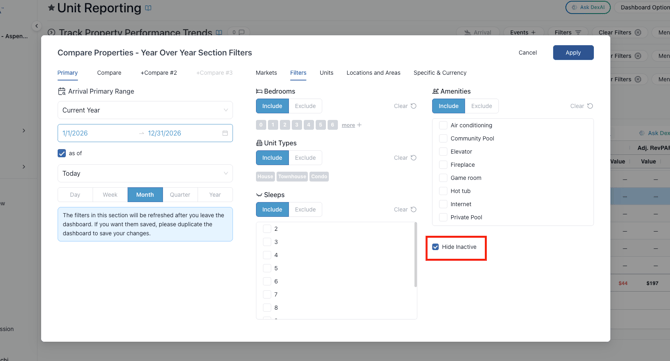Clear the Bedrooms filter
Screen dimensions: 670x361
(400, 106)
